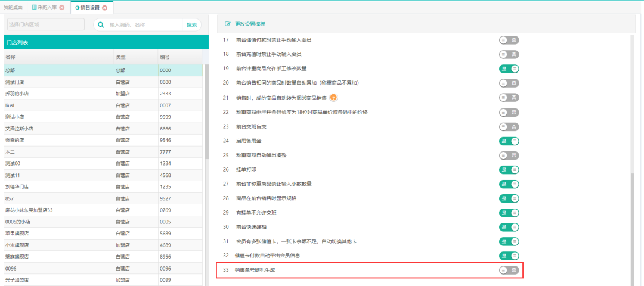Click the 输入编码、名称 search field
644x286 pixels.
tap(143, 25)
